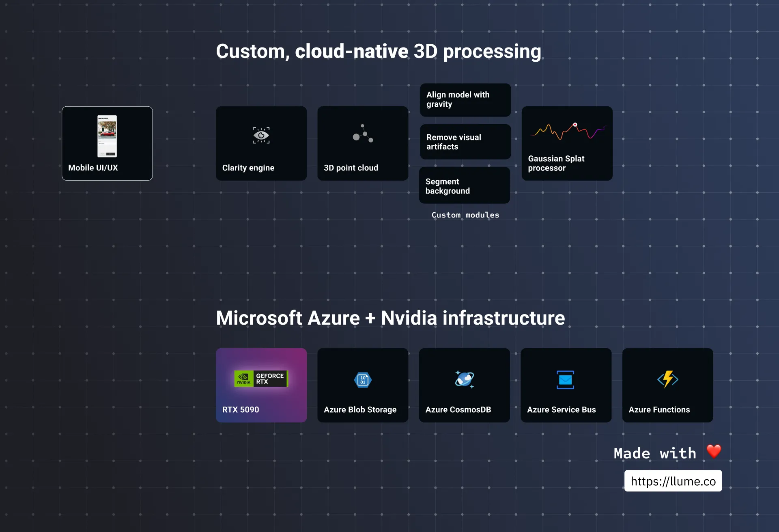Expand the Mobile UI/UX card
779x532 pixels.
[x=107, y=143]
